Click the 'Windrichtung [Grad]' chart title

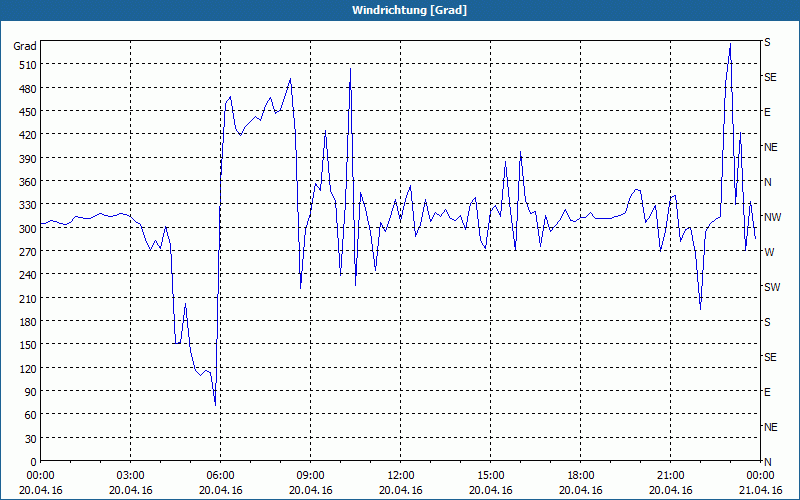(x=409, y=10)
